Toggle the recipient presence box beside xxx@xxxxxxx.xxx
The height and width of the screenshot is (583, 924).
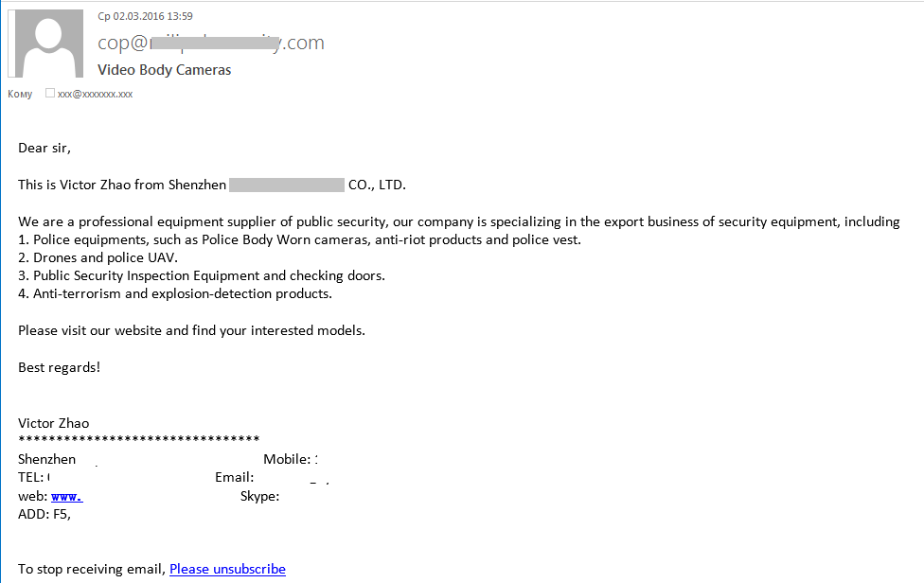[50, 93]
